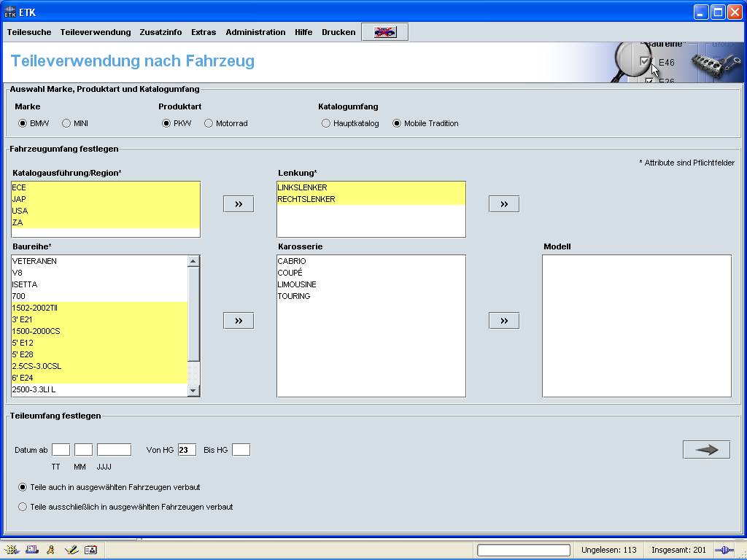Viewport: 747px width, 560px height.
Task: Click the Baureihe list scrollbar thumb
Action: pos(193,314)
